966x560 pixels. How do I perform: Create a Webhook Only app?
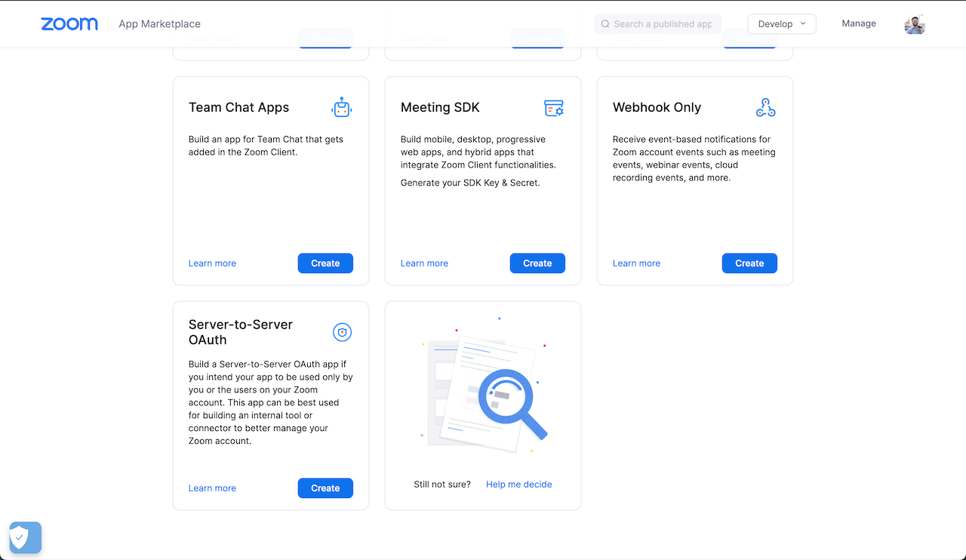tap(749, 263)
